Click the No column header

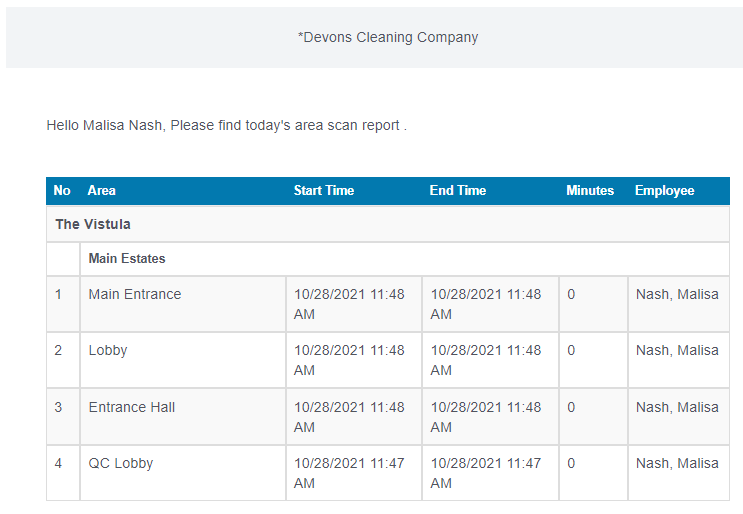coord(62,191)
